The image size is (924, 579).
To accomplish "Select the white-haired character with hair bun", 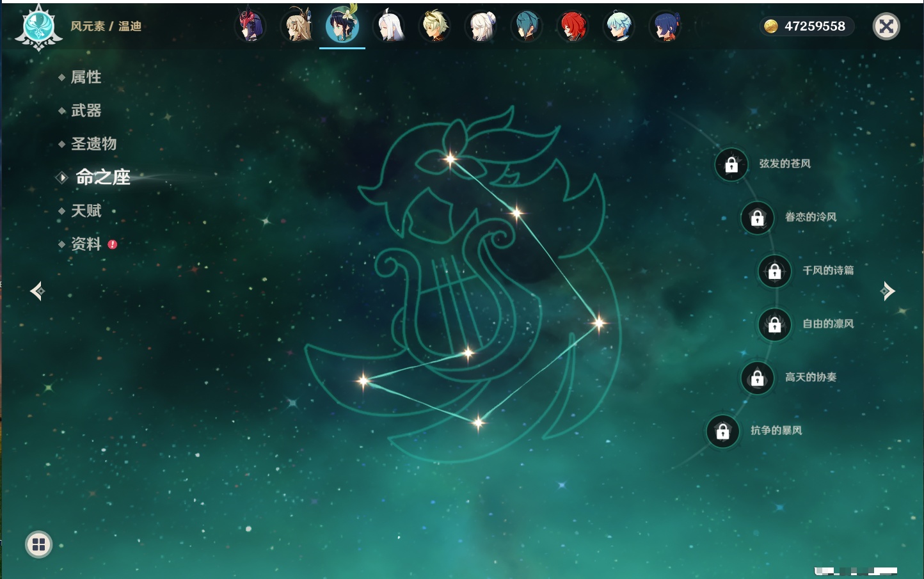I will click(x=481, y=26).
